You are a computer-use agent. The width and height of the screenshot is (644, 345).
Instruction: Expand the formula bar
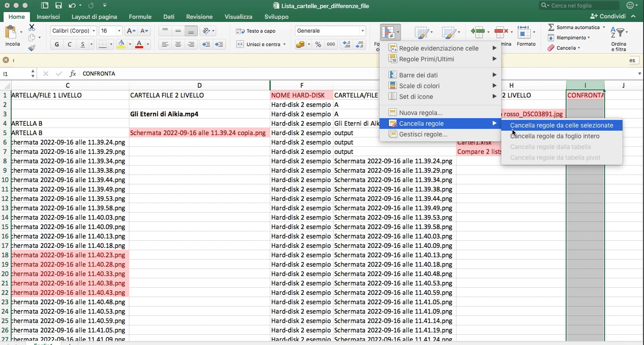[640, 73]
